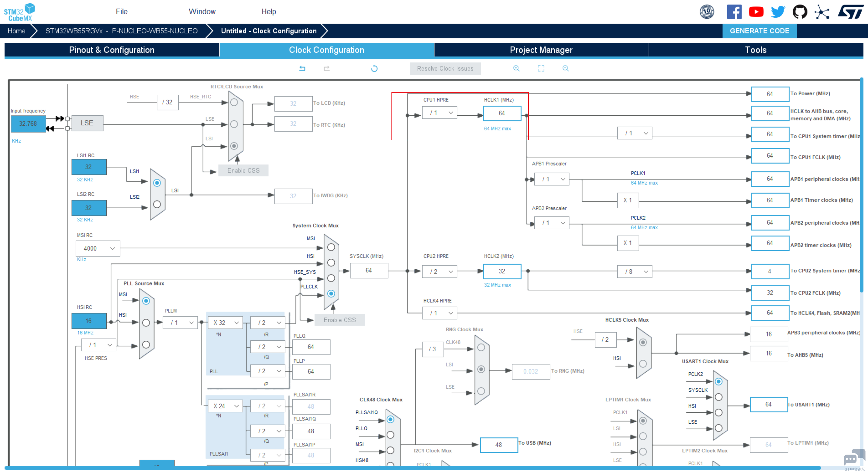This screenshot has width=868, height=474.
Task: Click the HCLK2 (MHz) value field
Action: [502, 271]
